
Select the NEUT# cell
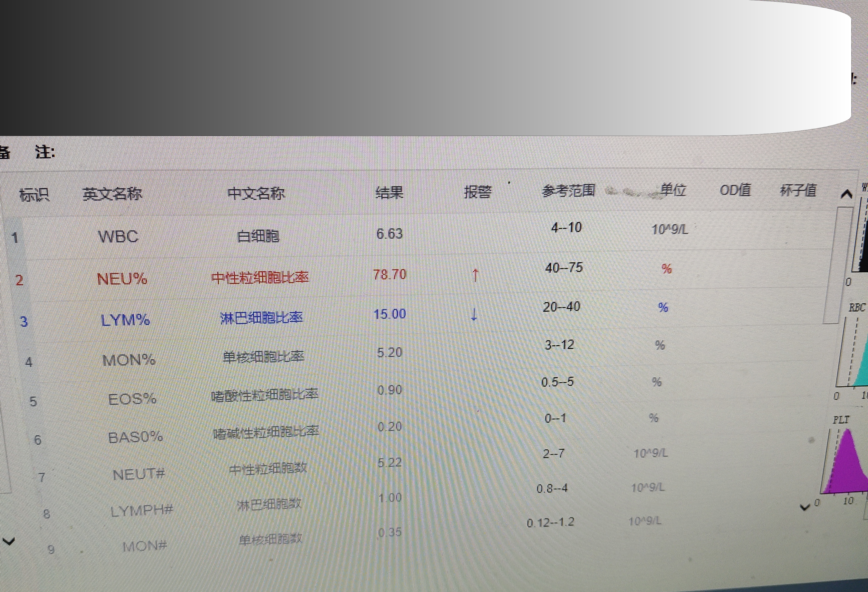139,474
